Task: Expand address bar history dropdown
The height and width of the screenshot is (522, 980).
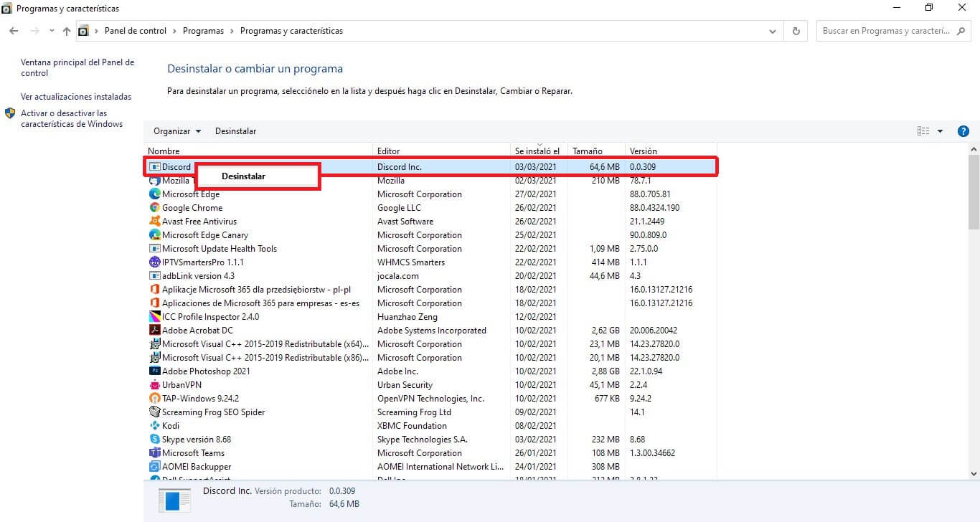Action: [773, 32]
